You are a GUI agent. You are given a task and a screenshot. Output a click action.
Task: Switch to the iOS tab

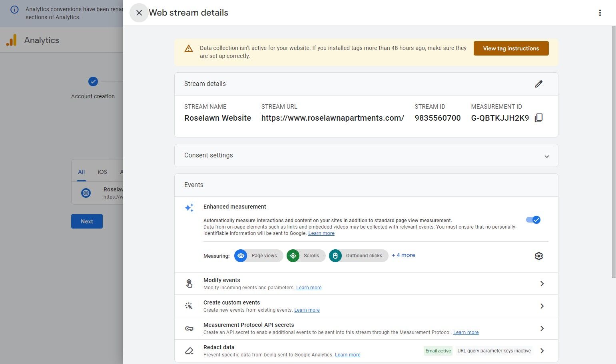[x=102, y=172]
